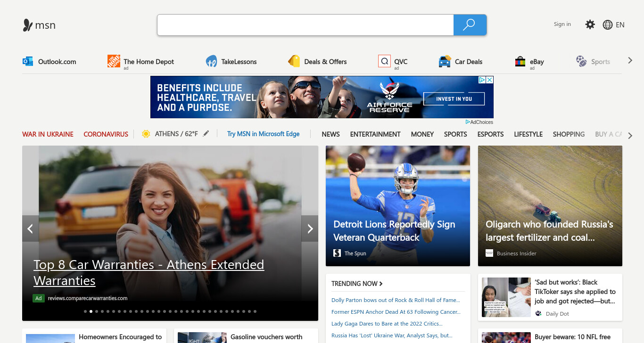Jump to the last carousel pagination dot
Screen dimensions: 644x343
pyautogui.click(x=255, y=311)
